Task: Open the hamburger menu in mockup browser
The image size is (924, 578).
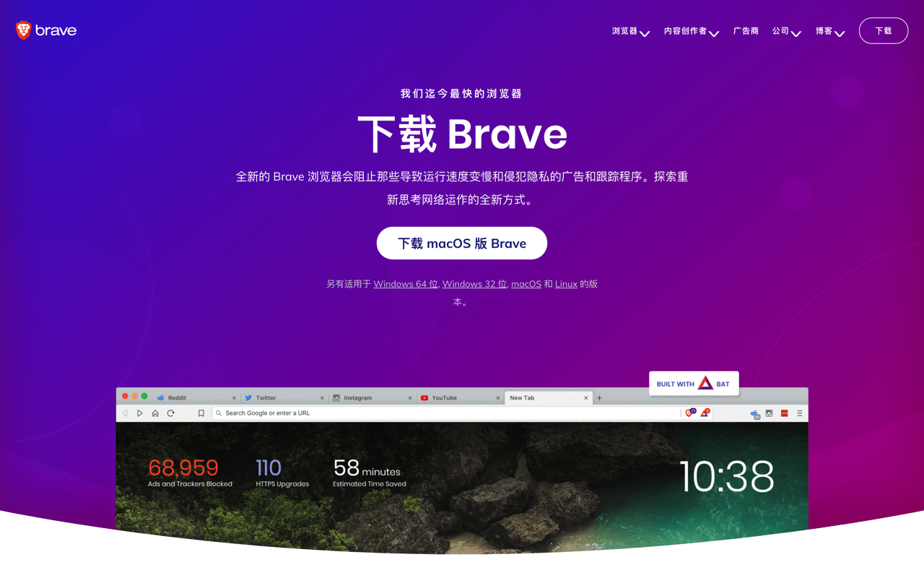Action: 799,413
